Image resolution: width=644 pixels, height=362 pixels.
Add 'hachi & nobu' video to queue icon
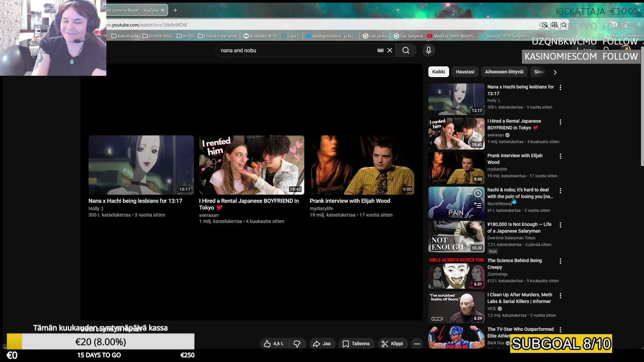[477, 205]
